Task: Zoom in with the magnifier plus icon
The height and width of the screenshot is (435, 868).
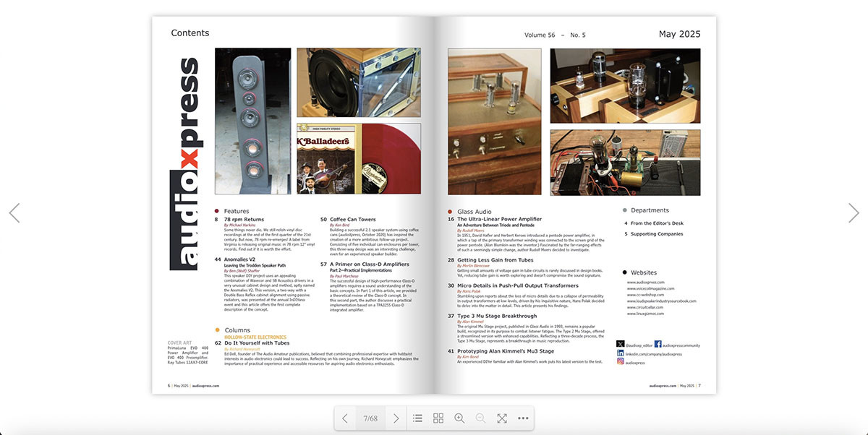Action: [x=459, y=418]
